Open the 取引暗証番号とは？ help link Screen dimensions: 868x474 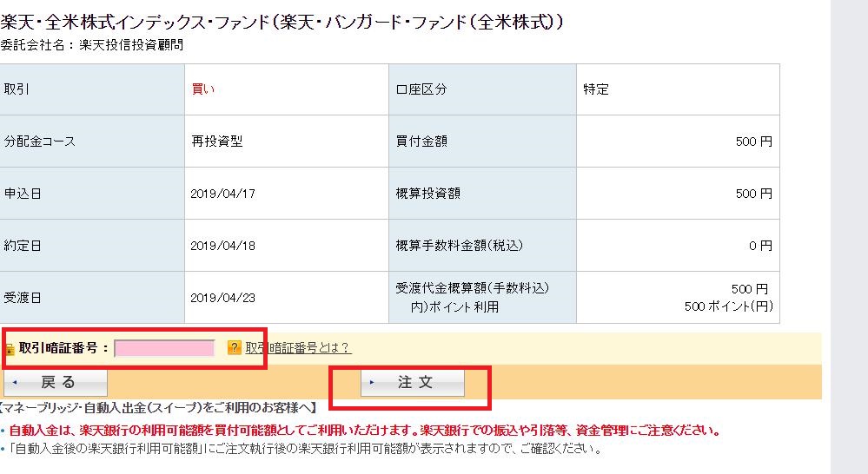tap(298, 348)
